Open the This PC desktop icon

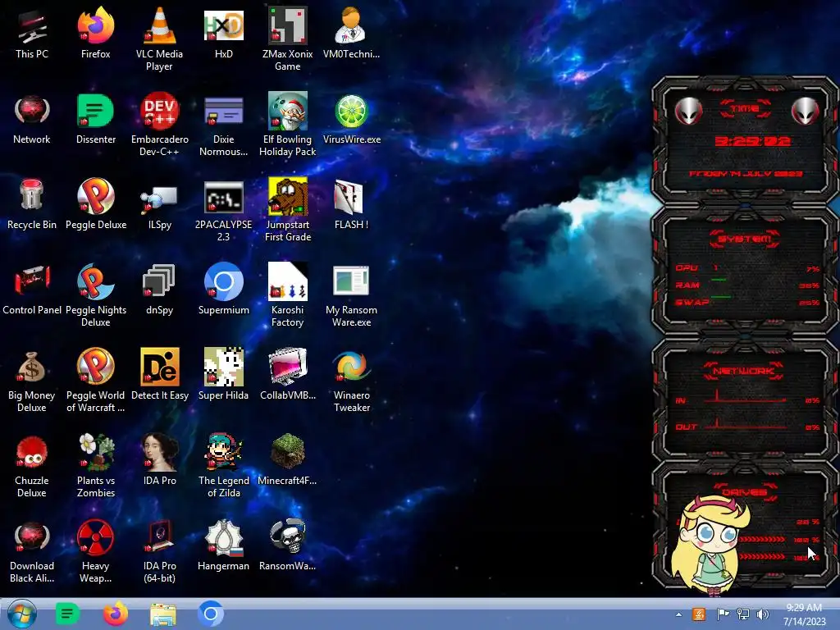coord(32,25)
